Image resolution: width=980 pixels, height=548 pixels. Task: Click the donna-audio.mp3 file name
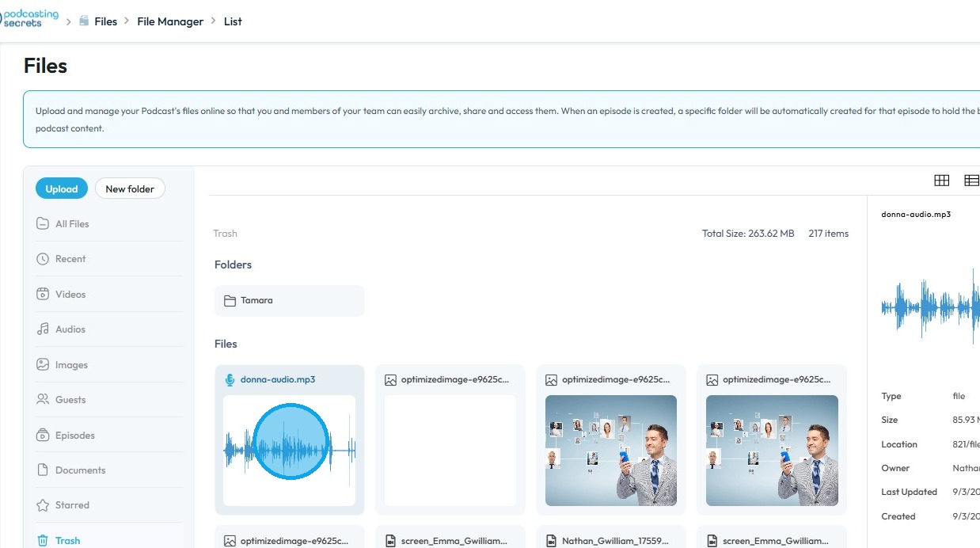coord(278,379)
